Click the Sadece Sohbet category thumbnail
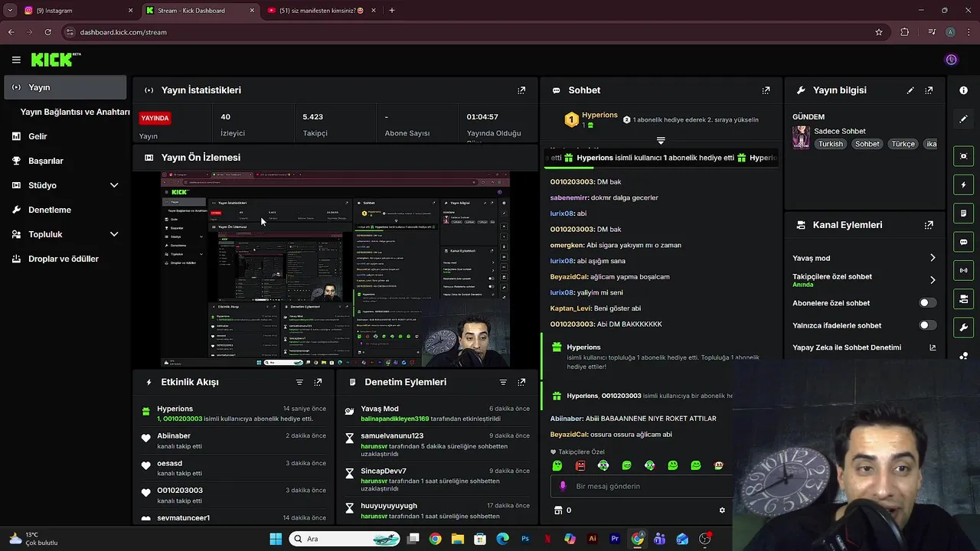This screenshot has width=980, height=551. pos(801,138)
